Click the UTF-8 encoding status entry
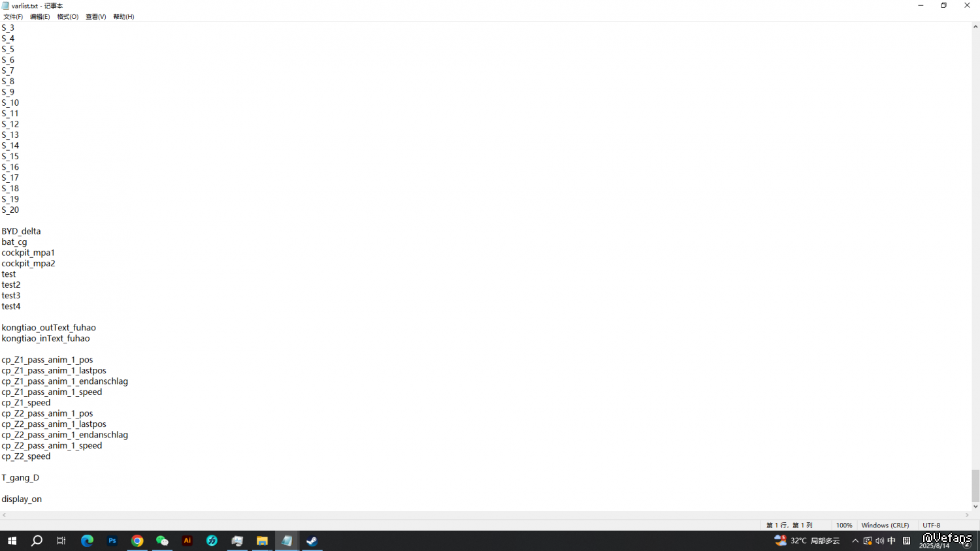 pyautogui.click(x=932, y=526)
